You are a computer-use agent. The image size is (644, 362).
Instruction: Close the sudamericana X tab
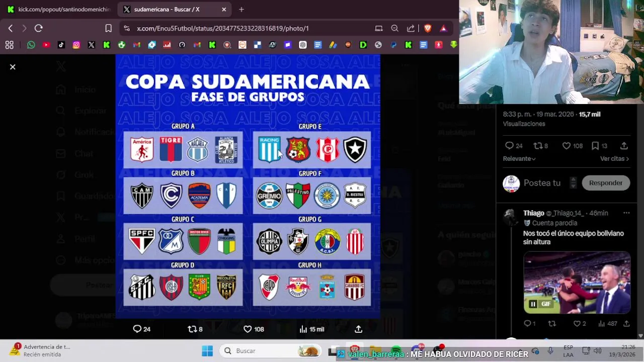224,9
